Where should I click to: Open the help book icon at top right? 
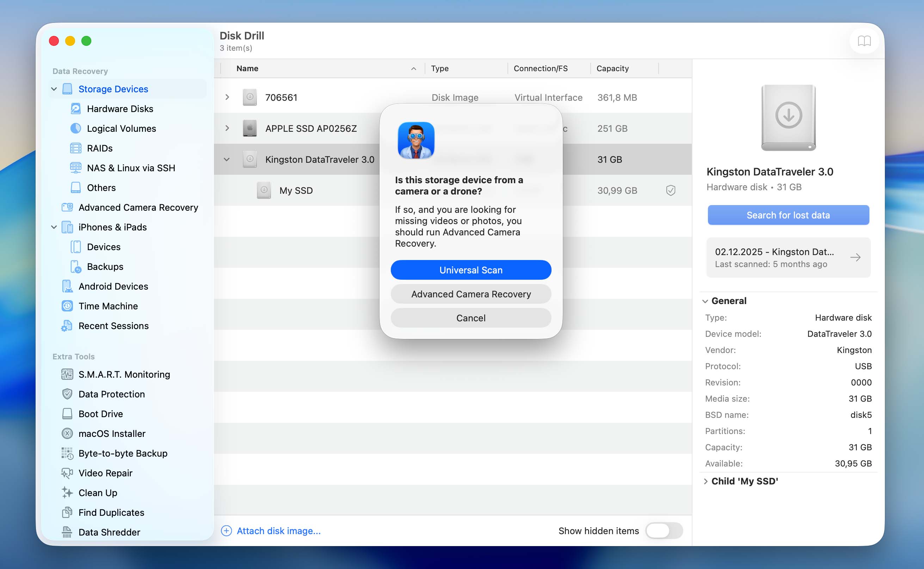(864, 41)
